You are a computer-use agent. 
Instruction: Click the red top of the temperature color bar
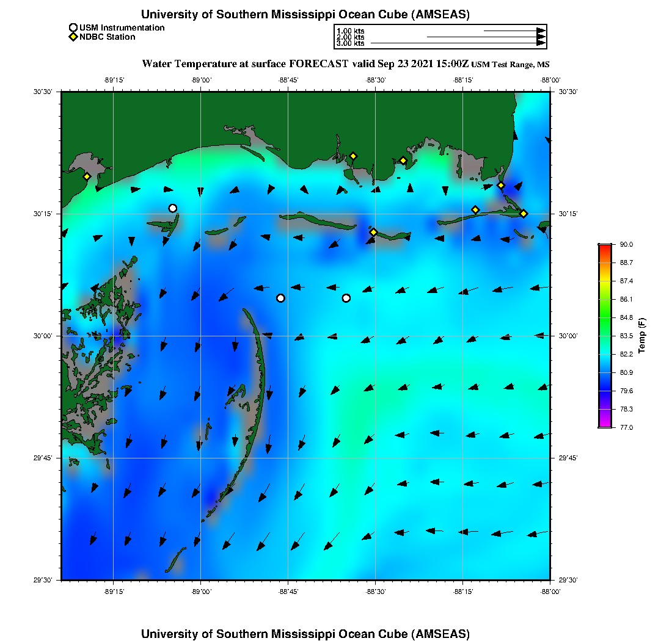pos(605,249)
